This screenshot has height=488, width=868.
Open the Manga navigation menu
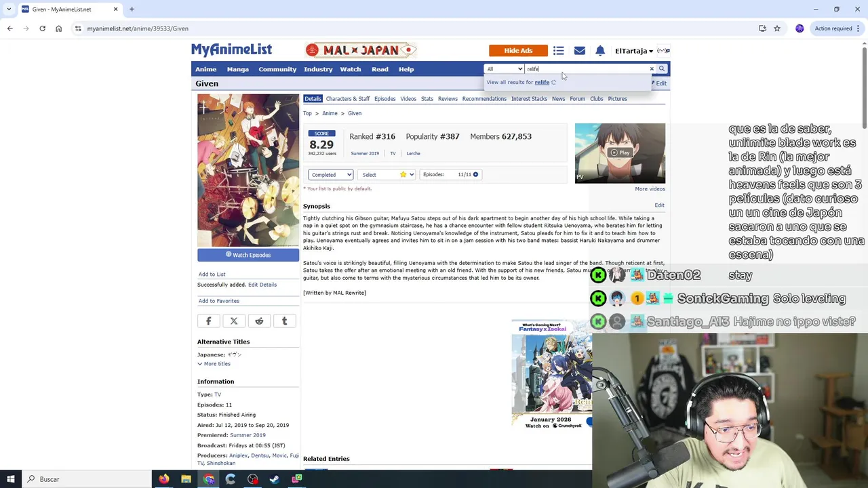tap(238, 69)
